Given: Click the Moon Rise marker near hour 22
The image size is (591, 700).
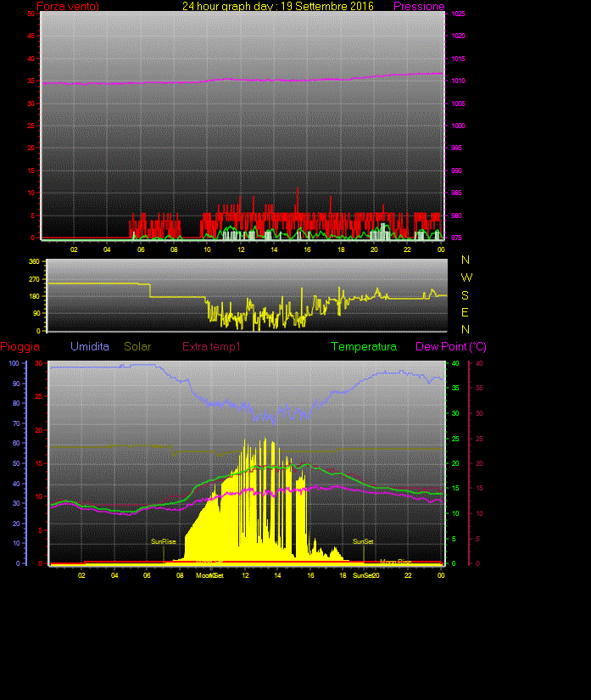Looking at the screenshot, I should click(395, 561).
